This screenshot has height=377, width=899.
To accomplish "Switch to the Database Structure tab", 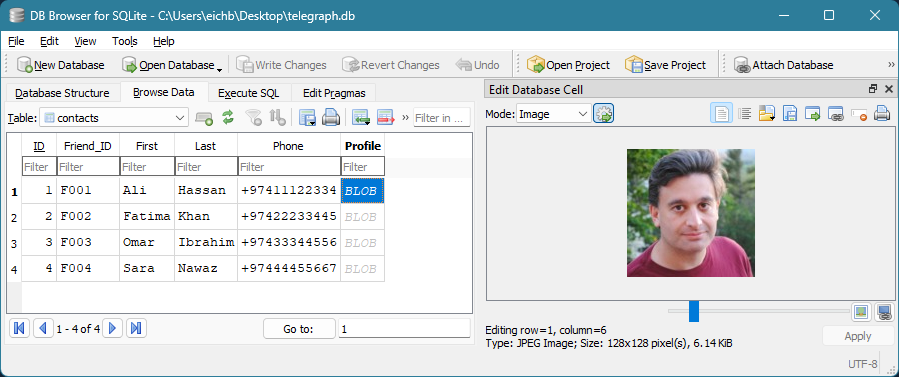I will click(62, 93).
